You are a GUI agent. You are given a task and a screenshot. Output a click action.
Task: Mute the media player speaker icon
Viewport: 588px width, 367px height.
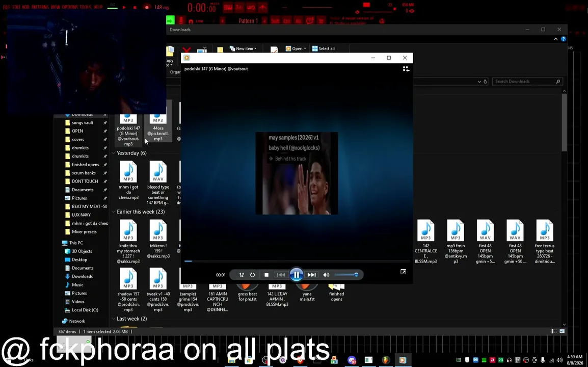(x=326, y=275)
